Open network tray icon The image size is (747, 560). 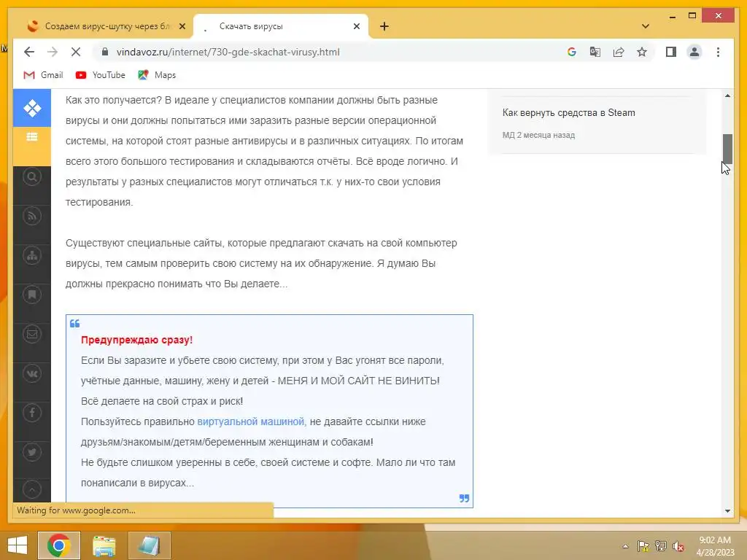point(660,546)
